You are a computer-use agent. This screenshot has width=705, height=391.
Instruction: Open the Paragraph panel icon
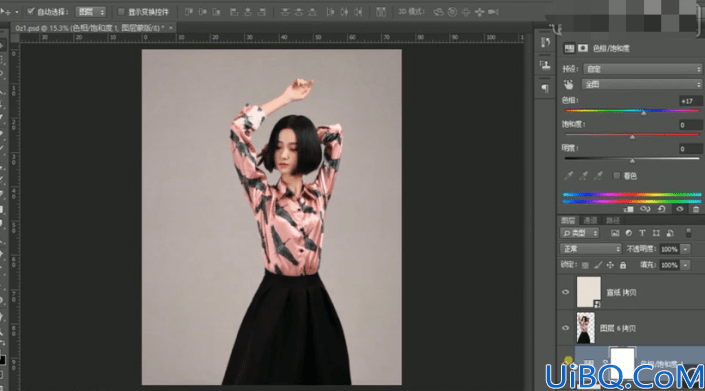point(545,88)
